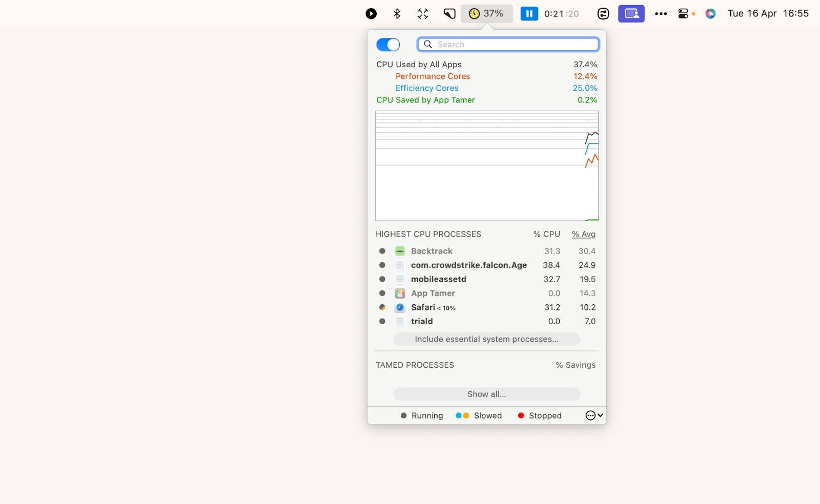Screen dimensions: 820x504
Task: Click the status dot for mobileassetd
Action: click(x=382, y=279)
